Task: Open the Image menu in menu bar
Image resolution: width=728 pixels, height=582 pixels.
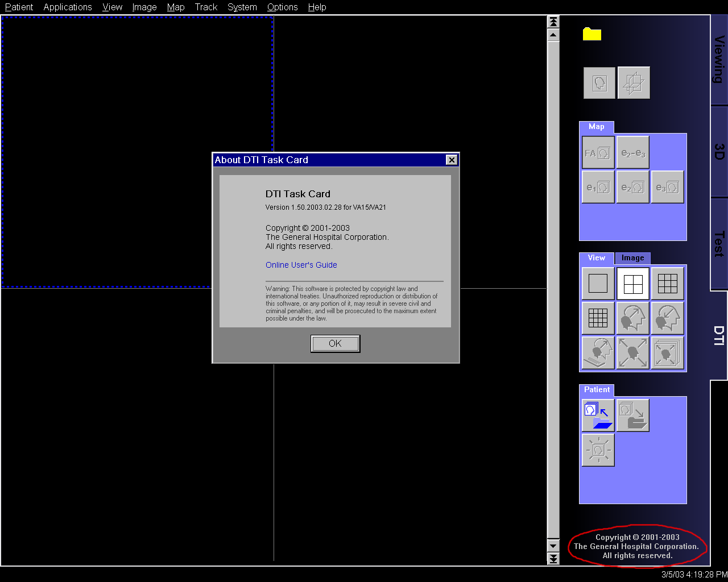Action: (x=144, y=7)
